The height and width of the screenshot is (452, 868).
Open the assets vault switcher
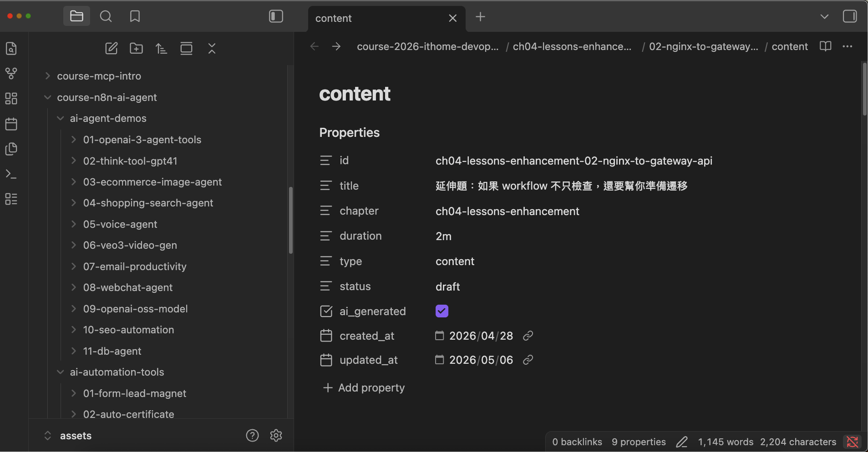pyautogui.click(x=68, y=436)
